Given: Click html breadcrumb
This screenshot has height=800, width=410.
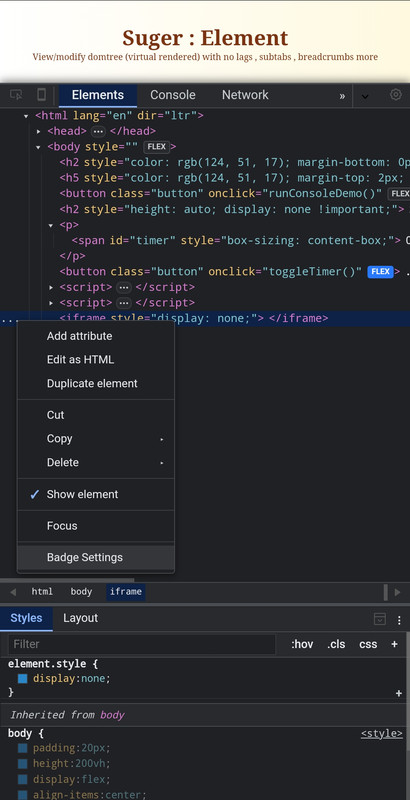Looking at the screenshot, I should 42,592.
